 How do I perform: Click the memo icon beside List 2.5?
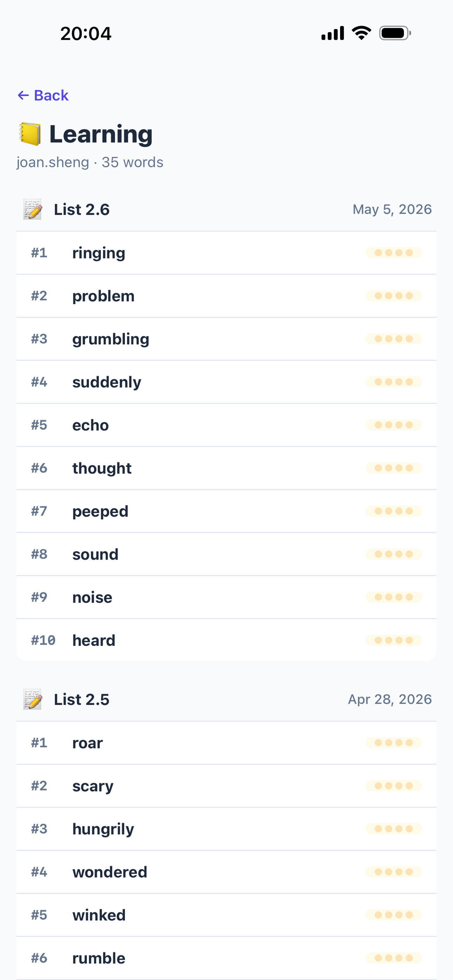tap(32, 699)
